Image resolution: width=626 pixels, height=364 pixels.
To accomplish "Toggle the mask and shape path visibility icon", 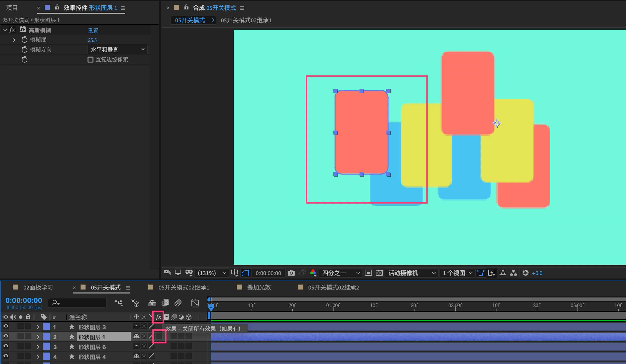I will (246, 273).
